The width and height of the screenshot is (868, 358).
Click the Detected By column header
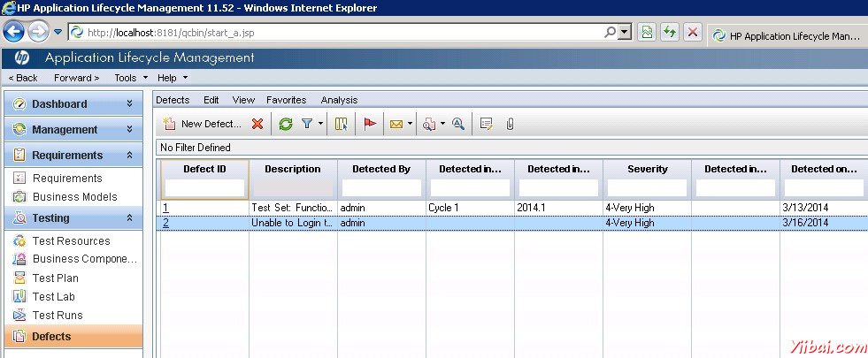point(381,169)
